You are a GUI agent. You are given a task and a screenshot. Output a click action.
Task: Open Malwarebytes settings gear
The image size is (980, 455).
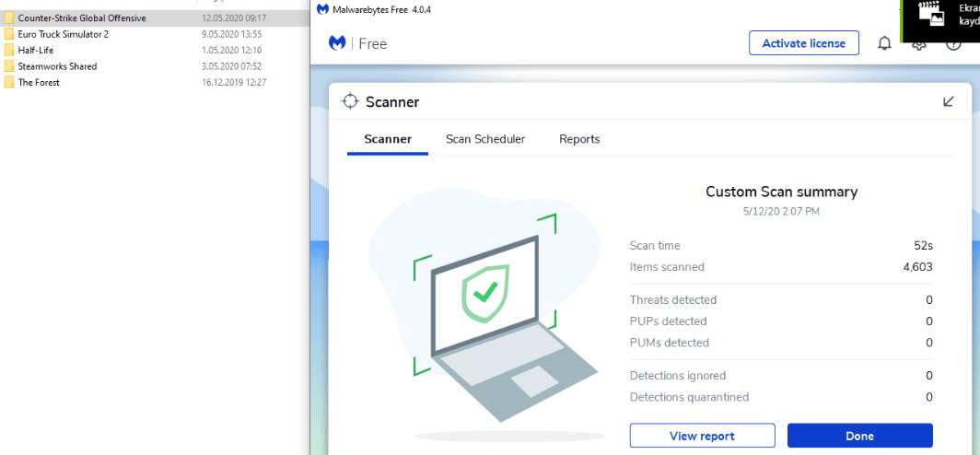pos(918,45)
